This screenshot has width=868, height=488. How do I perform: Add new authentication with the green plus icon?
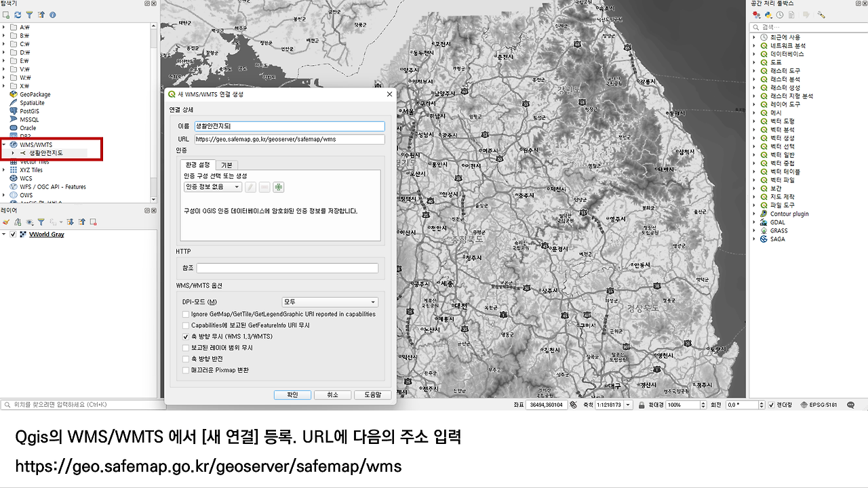(x=278, y=187)
